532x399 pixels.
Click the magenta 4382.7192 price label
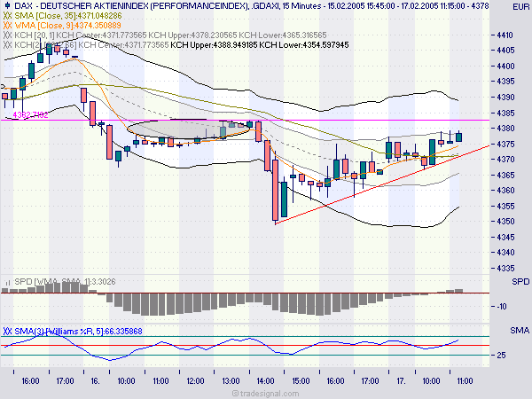pos(30,115)
